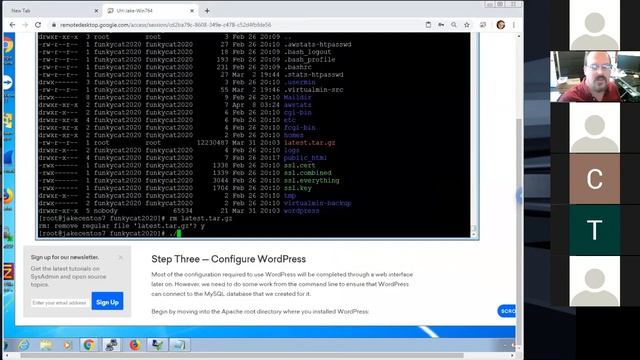Click the Step Three — Configure WordPress heading
640x360 pixels.
click(229, 259)
